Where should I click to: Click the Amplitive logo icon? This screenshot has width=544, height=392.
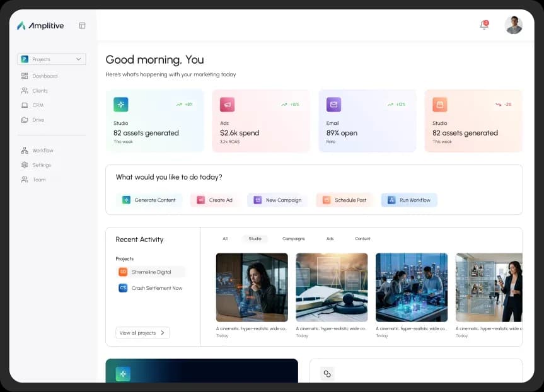pyautogui.click(x=21, y=26)
